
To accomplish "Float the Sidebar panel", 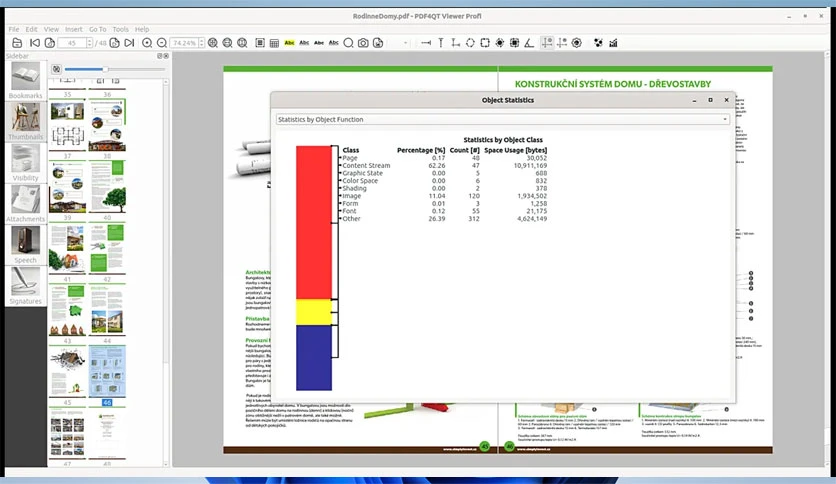I will click(x=159, y=56).
